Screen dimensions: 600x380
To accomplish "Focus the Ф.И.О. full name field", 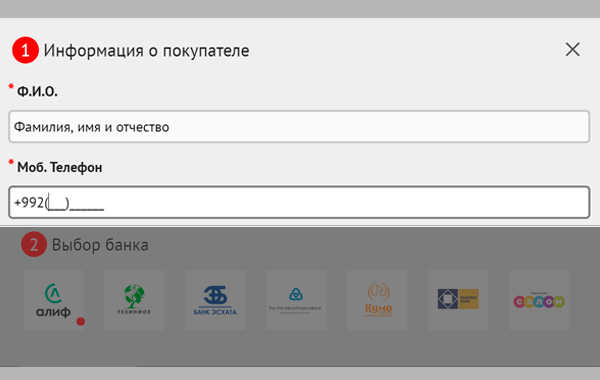I will pos(299,127).
